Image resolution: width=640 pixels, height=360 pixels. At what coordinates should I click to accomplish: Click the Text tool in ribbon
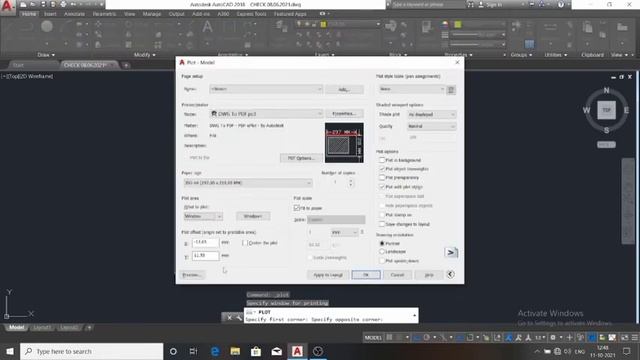pos(207,27)
